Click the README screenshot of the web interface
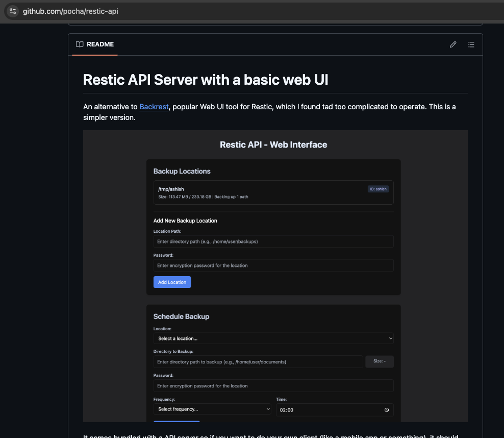 (x=275, y=276)
